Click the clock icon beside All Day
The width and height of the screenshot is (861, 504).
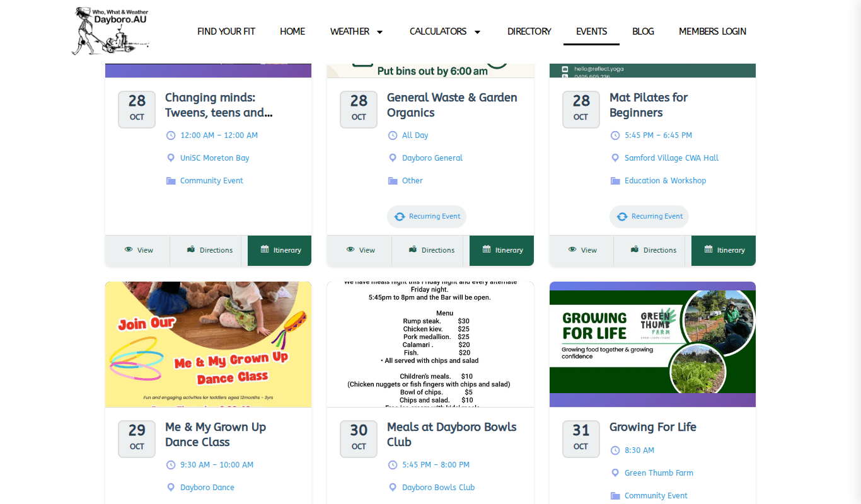coord(392,135)
